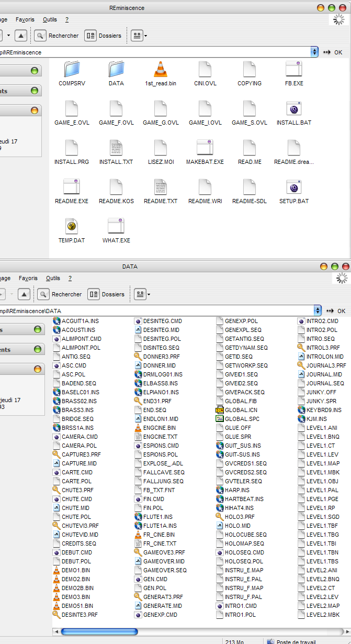Image resolution: width=351 pixels, height=644 pixels.
Task: Expand the address bar dropdown in REminiscence window
Action: [314, 52]
